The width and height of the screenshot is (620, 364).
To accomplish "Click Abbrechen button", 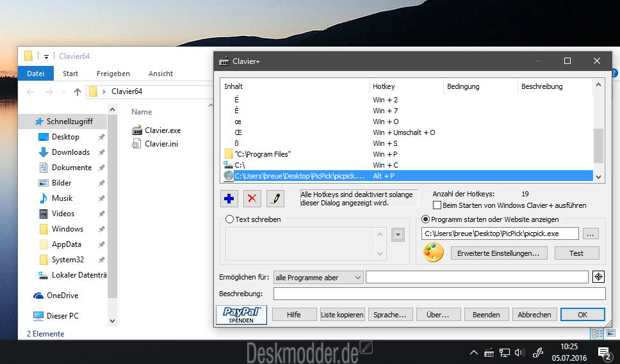I will click(534, 315).
